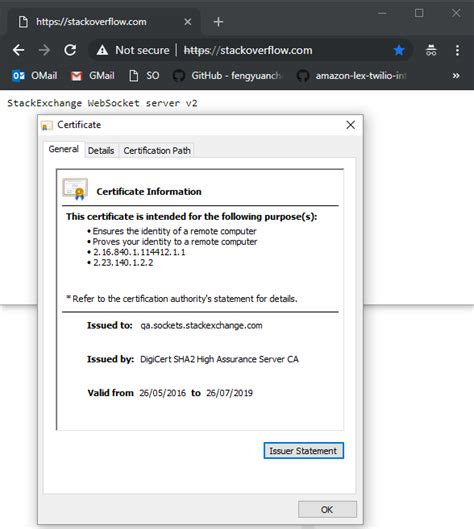Click the browser forward arrow

pos(44,50)
